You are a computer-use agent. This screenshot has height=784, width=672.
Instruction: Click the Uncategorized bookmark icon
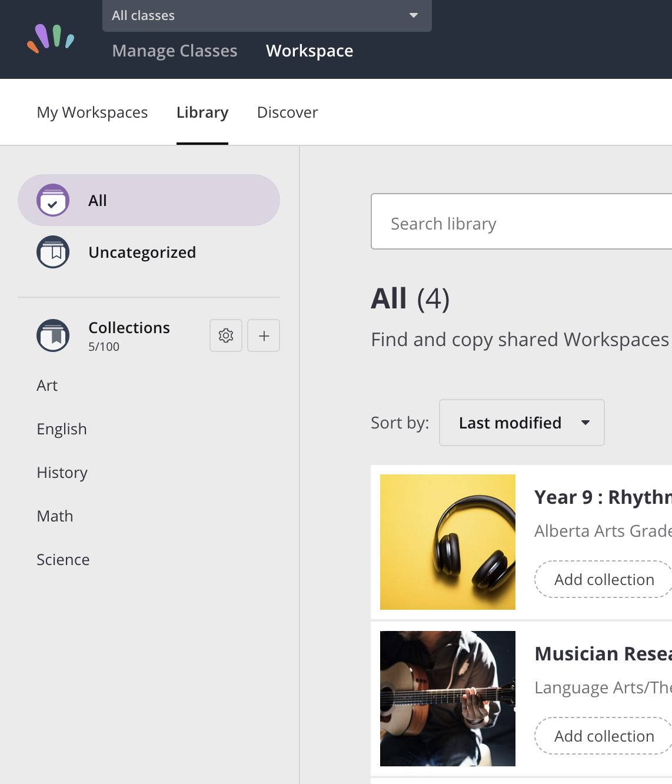(x=53, y=252)
